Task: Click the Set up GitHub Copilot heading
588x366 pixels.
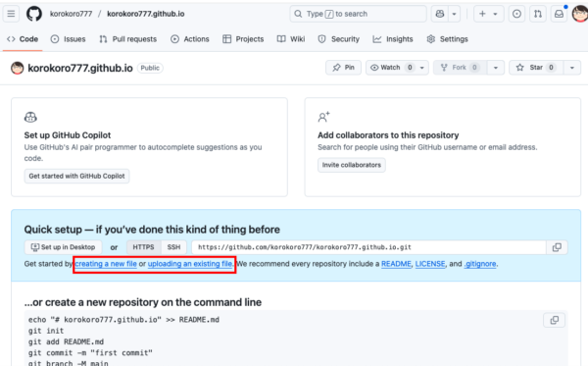Action: (68, 135)
